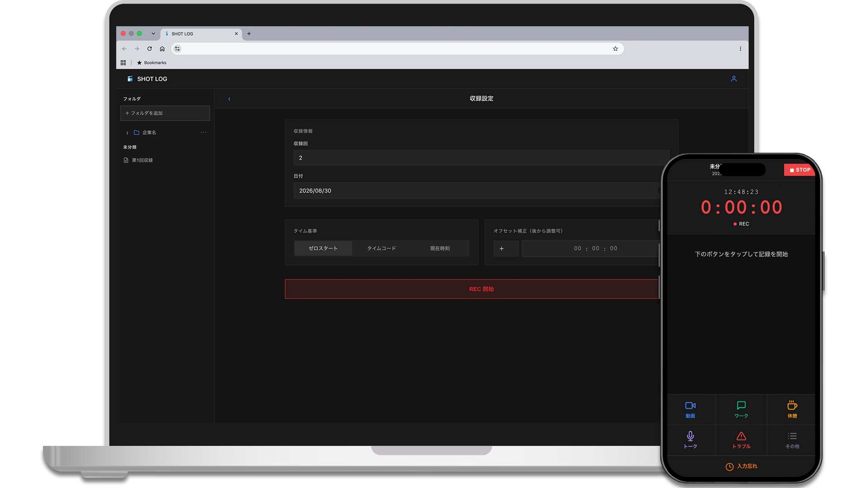Screen dimensions: 868x488
Task: Tap the 動画 video camera icon
Action: coord(690,405)
